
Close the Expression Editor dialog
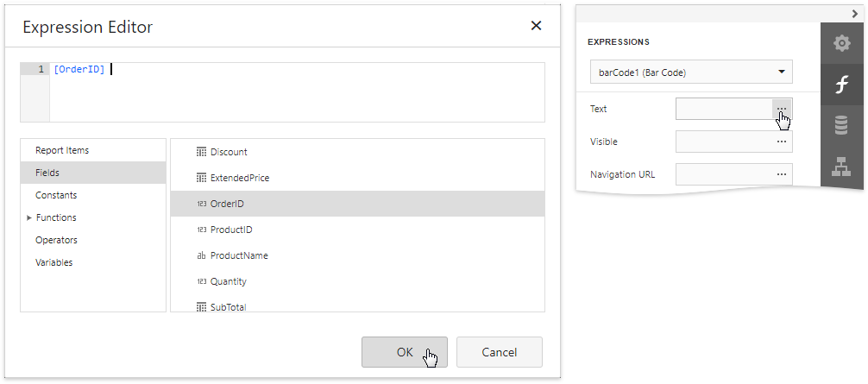click(x=536, y=26)
